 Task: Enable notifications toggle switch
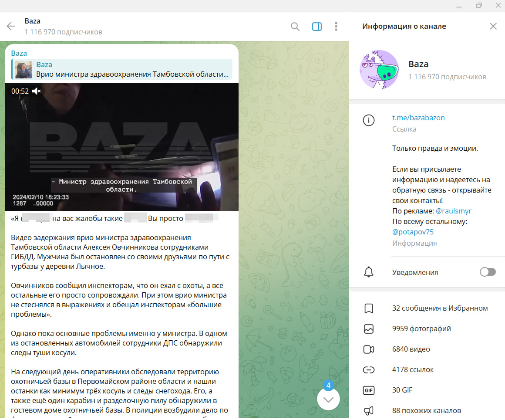click(x=487, y=272)
